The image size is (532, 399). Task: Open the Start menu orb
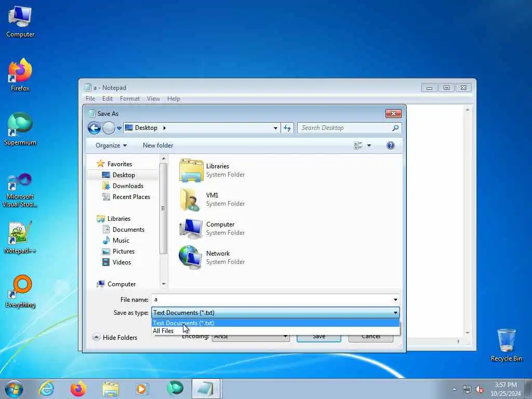pyautogui.click(x=14, y=389)
